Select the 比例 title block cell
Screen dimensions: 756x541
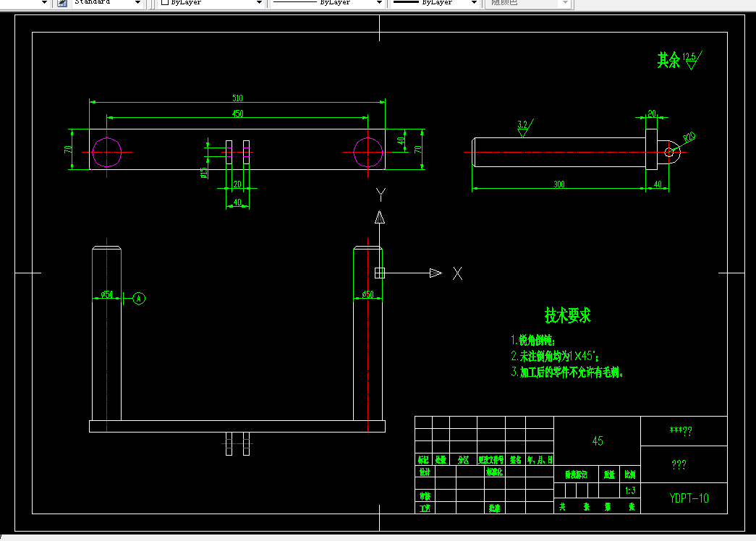pos(629,474)
